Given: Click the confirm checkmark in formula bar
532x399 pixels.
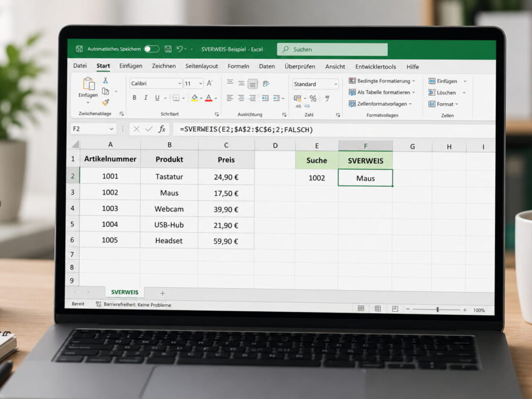Looking at the screenshot, I should [x=149, y=129].
